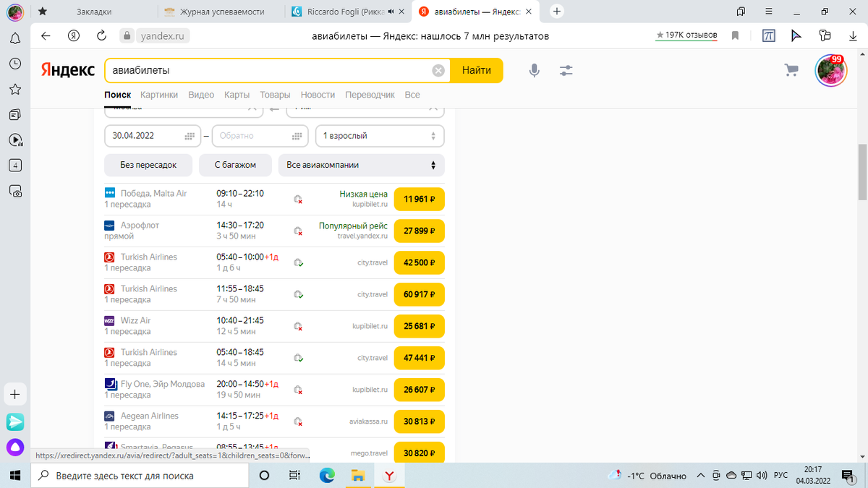868x488 pixels.
Task: Reload the current page
Action: click(101, 35)
